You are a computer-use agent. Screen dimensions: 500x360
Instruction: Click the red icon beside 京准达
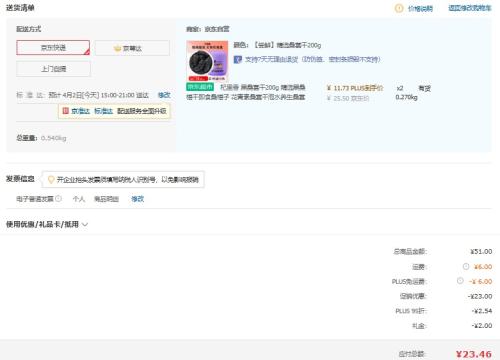click(66, 111)
